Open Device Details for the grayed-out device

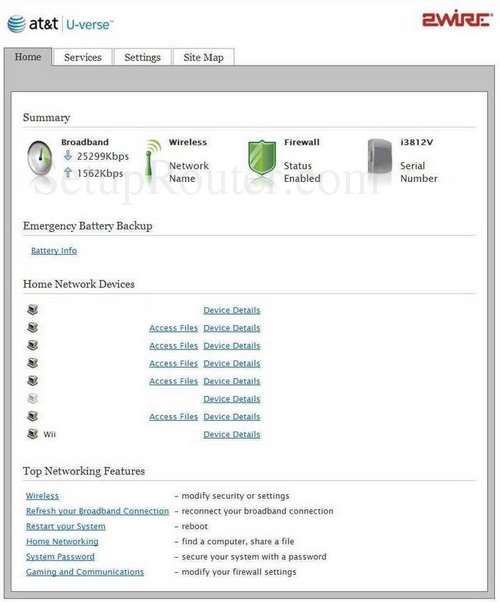[232, 399]
